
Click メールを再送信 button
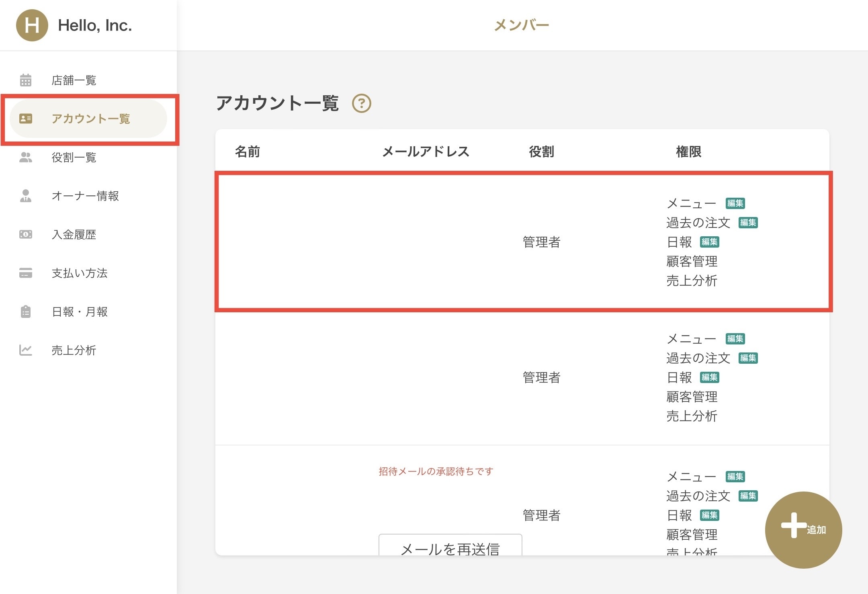[450, 545]
